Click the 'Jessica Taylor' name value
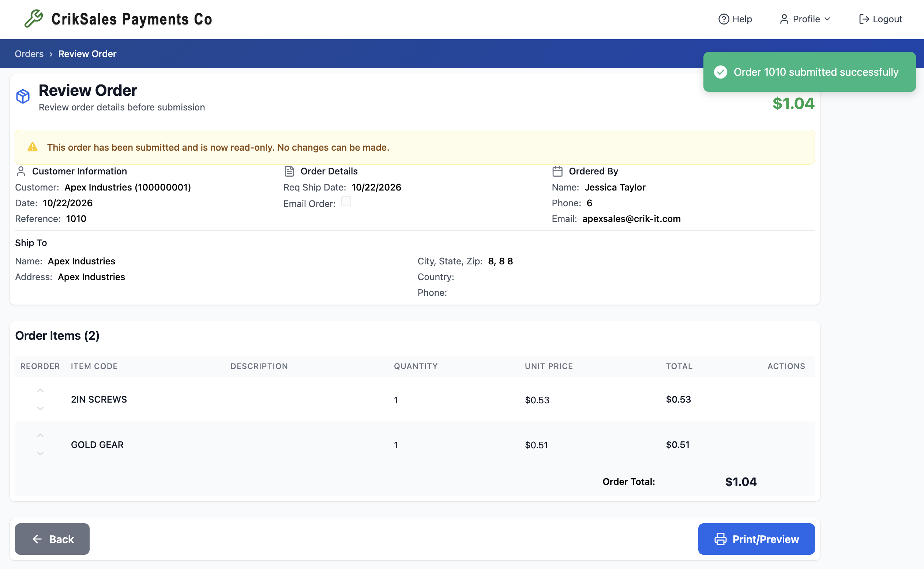Screen dimensions: 924x569 pyautogui.click(x=615, y=187)
